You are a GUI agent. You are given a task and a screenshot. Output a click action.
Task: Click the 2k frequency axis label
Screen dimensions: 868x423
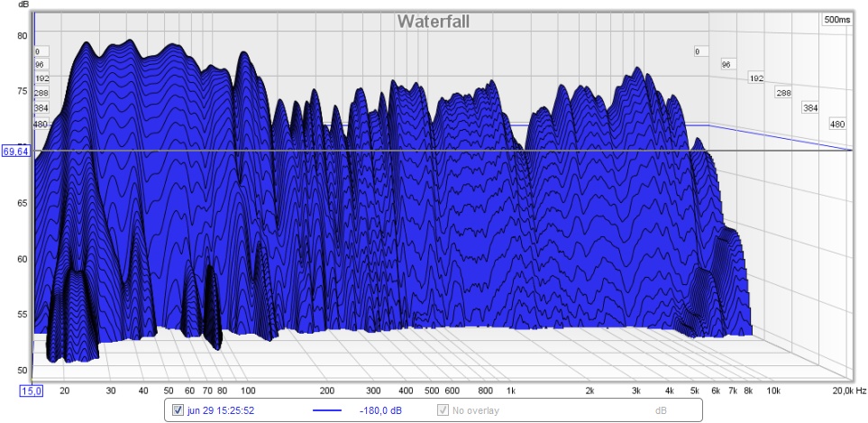pyautogui.click(x=590, y=391)
